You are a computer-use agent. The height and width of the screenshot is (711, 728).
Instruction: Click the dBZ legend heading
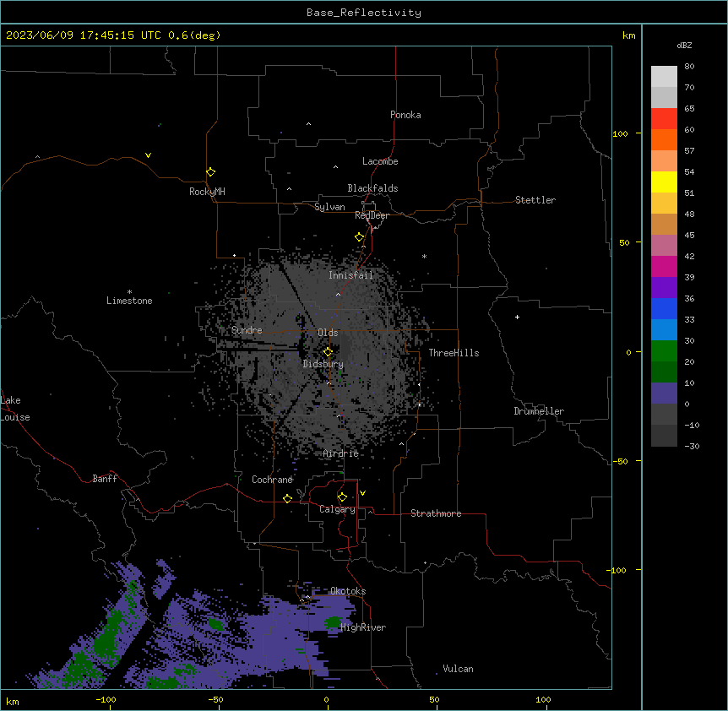click(684, 45)
